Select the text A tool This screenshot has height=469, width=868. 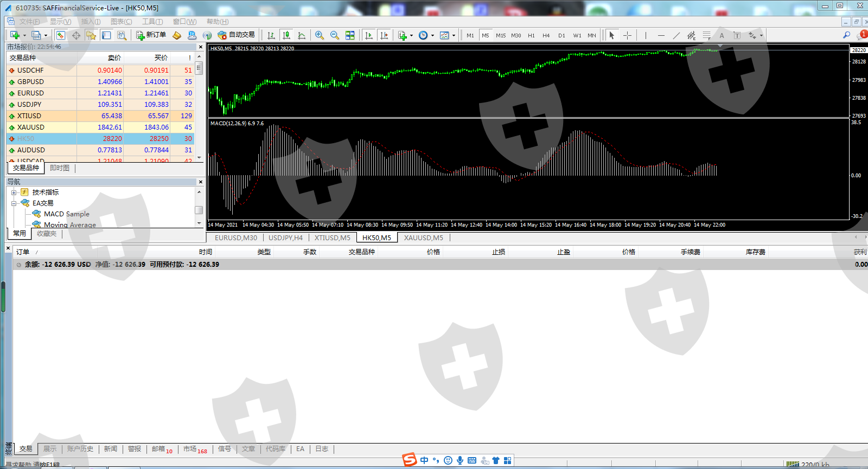pyautogui.click(x=722, y=35)
